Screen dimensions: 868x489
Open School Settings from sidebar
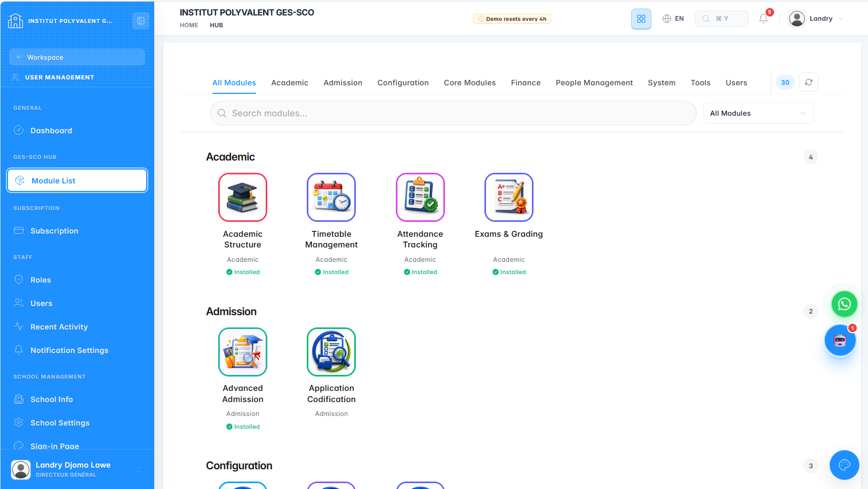(77, 422)
